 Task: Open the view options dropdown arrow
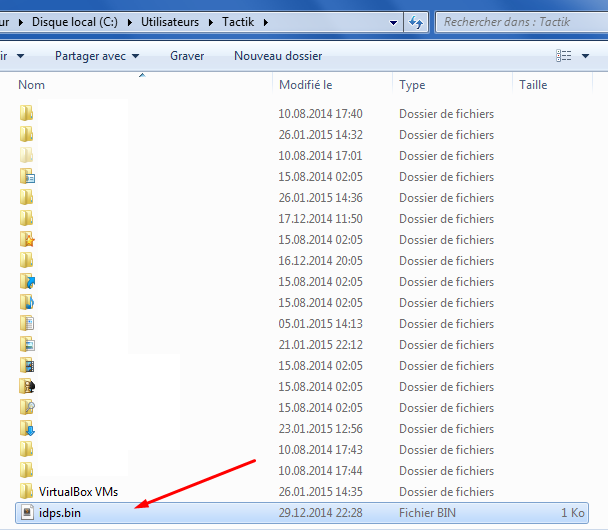coord(584,56)
